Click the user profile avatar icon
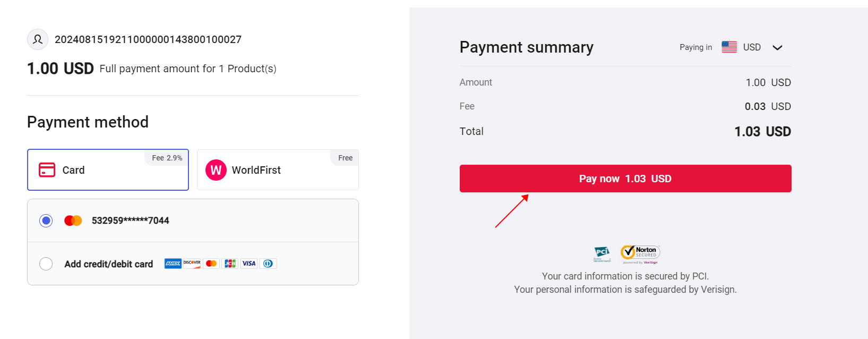 coord(38,39)
